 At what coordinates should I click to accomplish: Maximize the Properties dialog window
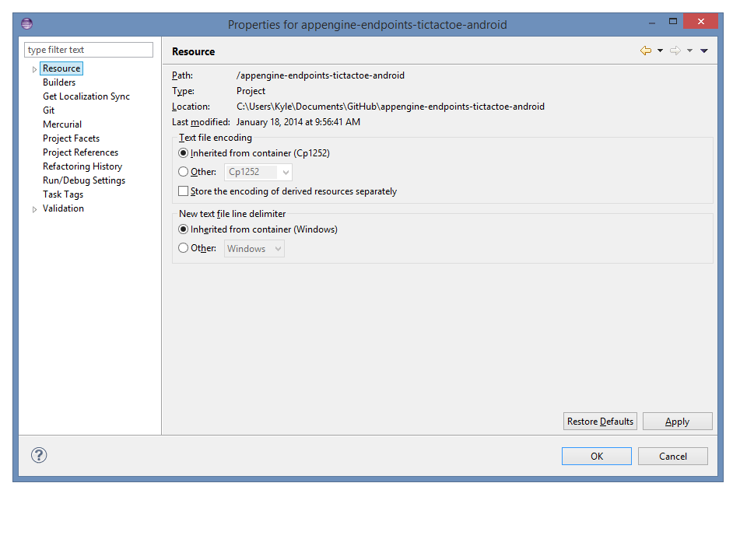[x=673, y=22]
